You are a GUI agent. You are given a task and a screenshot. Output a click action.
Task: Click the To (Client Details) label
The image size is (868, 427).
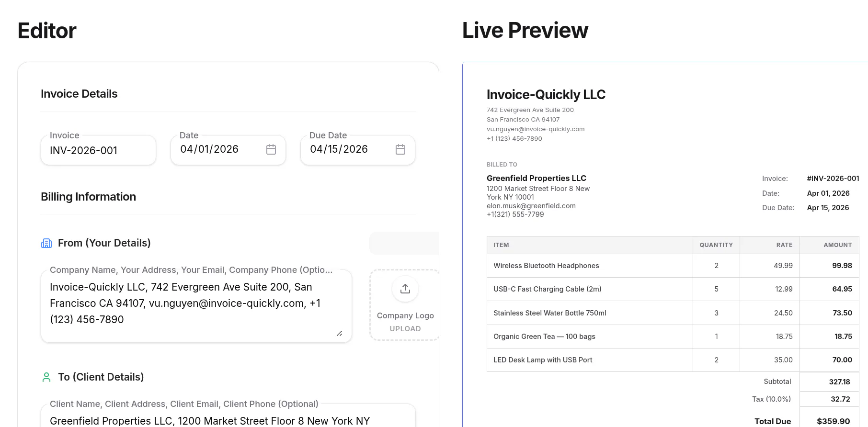pos(101,377)
